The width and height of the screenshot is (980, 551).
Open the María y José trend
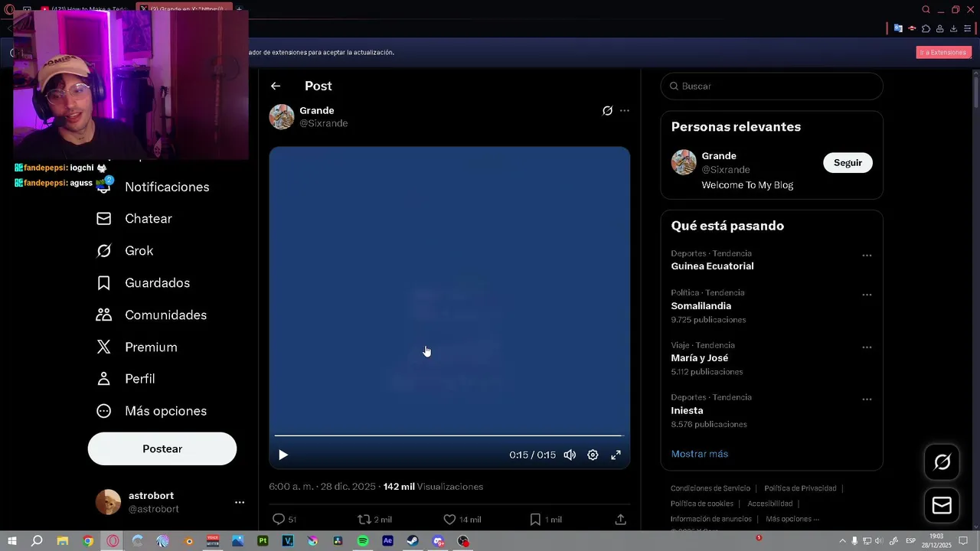pyautogui.click(x=700, y=358)
